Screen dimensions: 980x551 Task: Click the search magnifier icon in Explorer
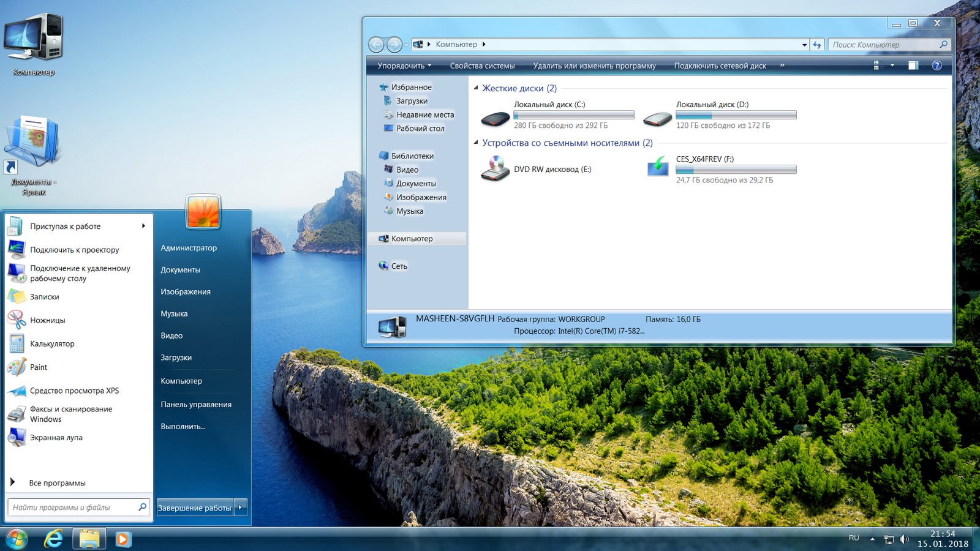click(x=944, y=44)
